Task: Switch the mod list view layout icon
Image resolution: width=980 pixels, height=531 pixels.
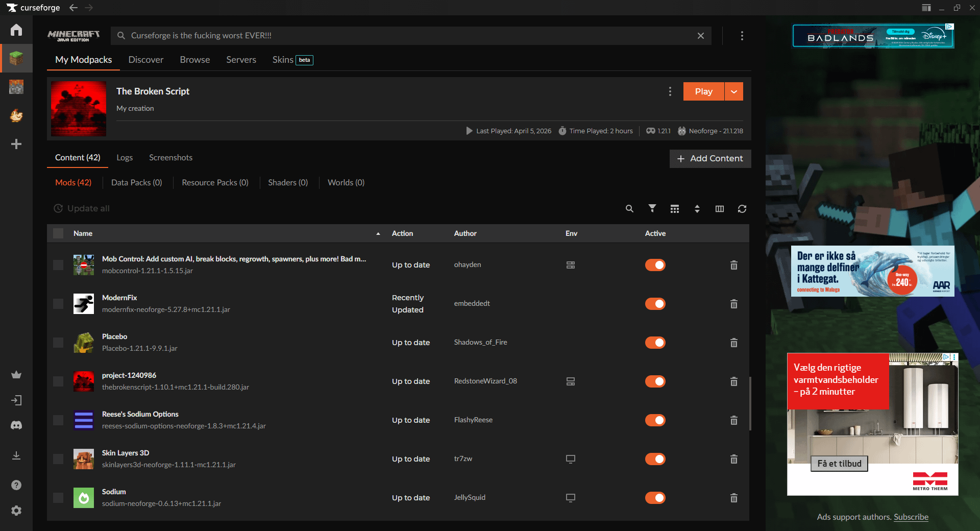Action: [675, 209]
